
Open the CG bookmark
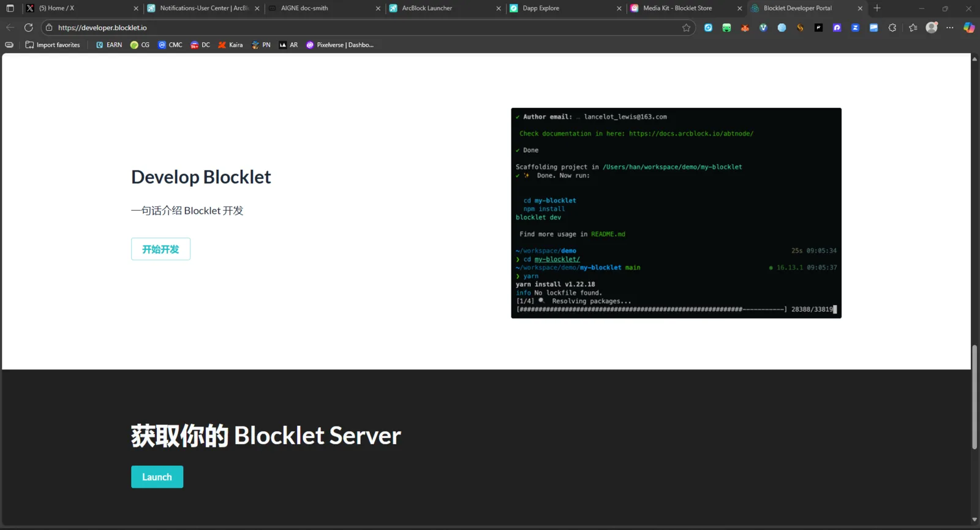tap(140, 45)
